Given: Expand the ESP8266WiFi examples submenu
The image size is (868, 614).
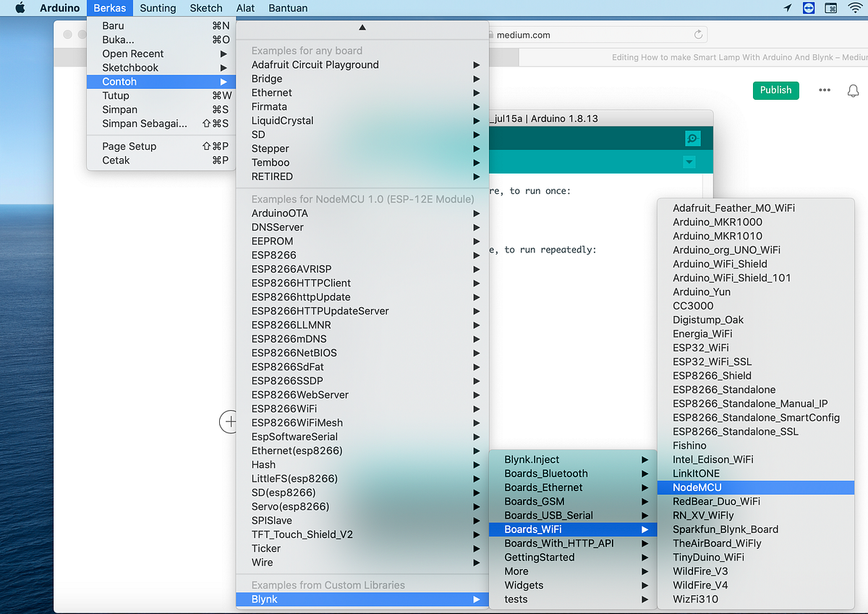Looking at the screenshot, I should (362, 409).
